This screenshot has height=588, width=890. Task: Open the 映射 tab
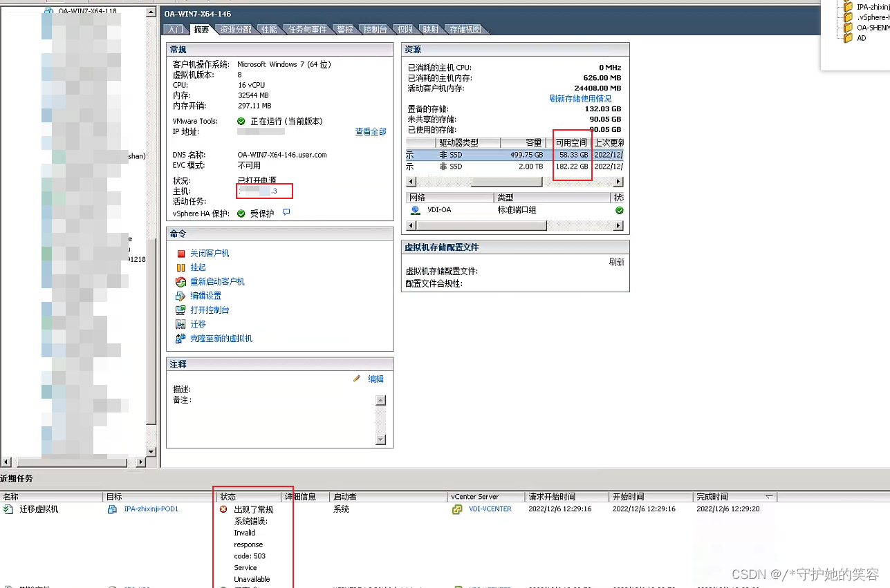tap(431, 30)
